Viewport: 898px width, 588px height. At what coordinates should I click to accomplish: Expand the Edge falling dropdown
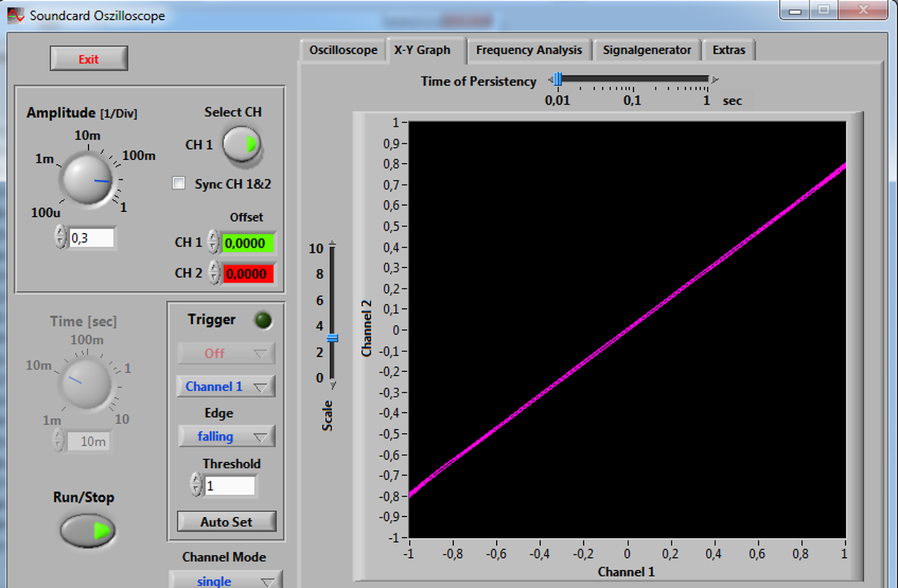pos(226,436)
